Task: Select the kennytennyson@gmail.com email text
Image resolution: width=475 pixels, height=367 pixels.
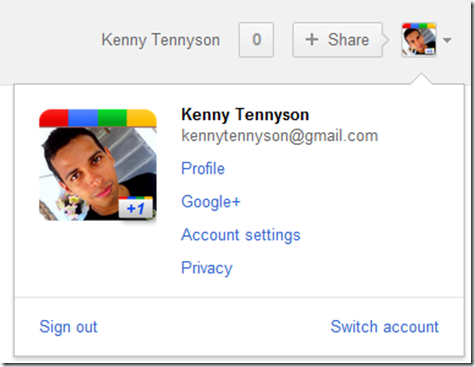Action: (280, 136)
